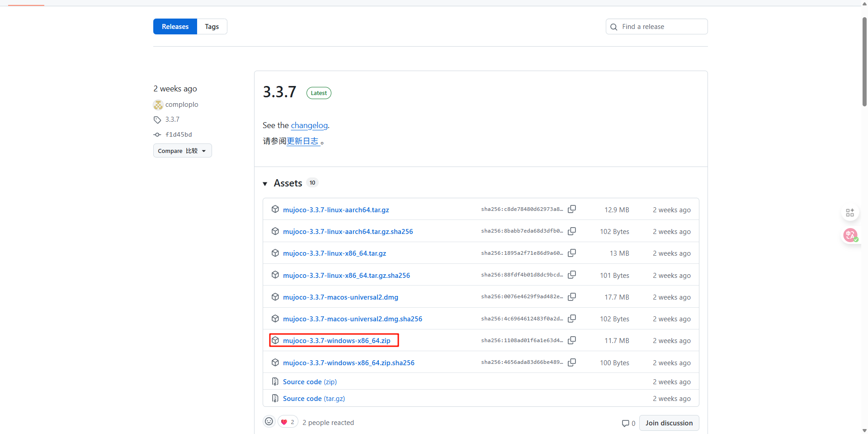This screenshot has height=434, width=868.
Task: Click the '2 people reacted' text
Action: [328, 423]
